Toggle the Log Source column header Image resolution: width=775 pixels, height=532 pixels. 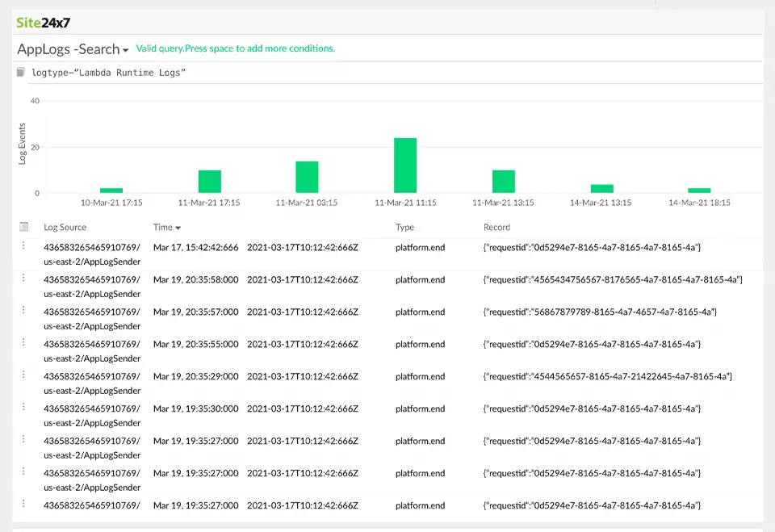64,227
